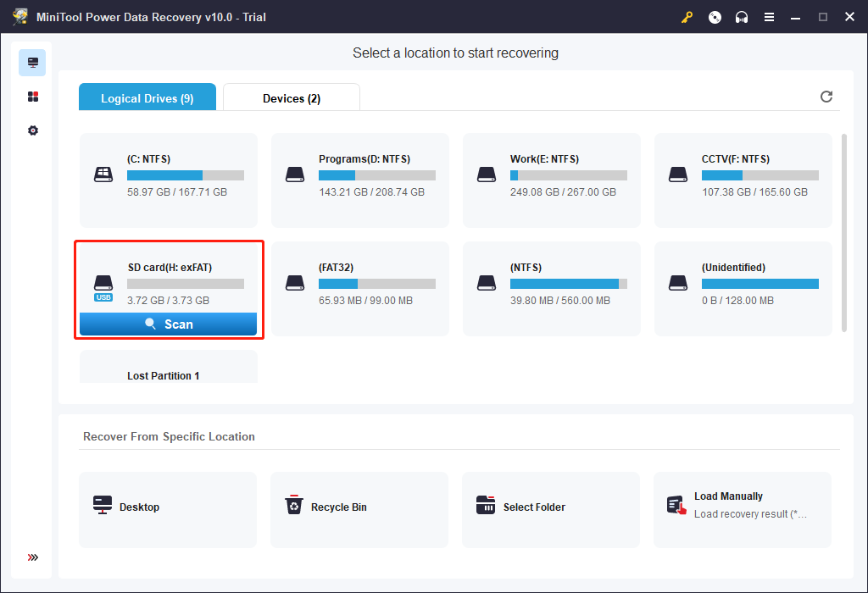
Task: Click '249.08 GB / 267.00 GB' size text
Action: coord(563,192)
